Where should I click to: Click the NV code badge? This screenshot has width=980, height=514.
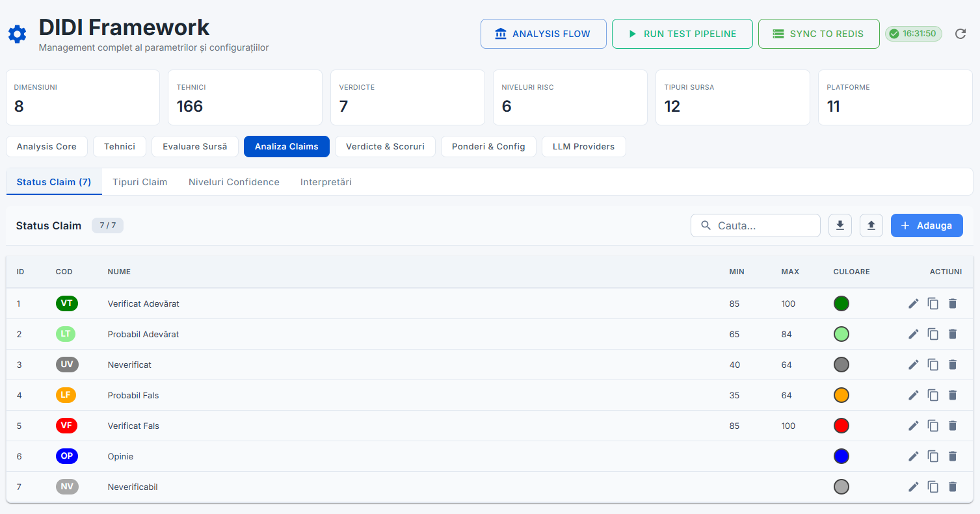pos(67,487)
